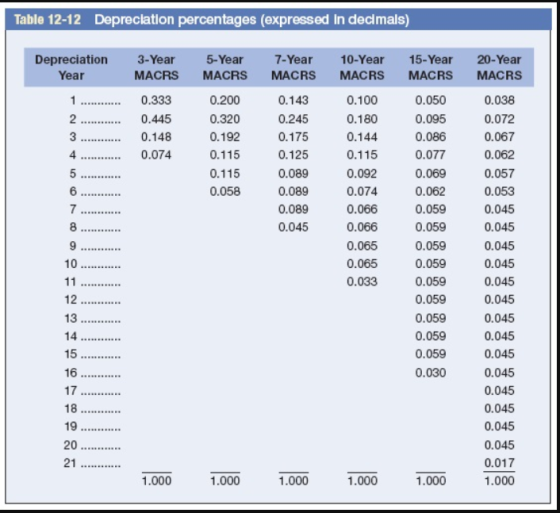Click the 0.045 value in 7-Year year 8
Viewport: 560px width, 513px height.
pos(293,227)
